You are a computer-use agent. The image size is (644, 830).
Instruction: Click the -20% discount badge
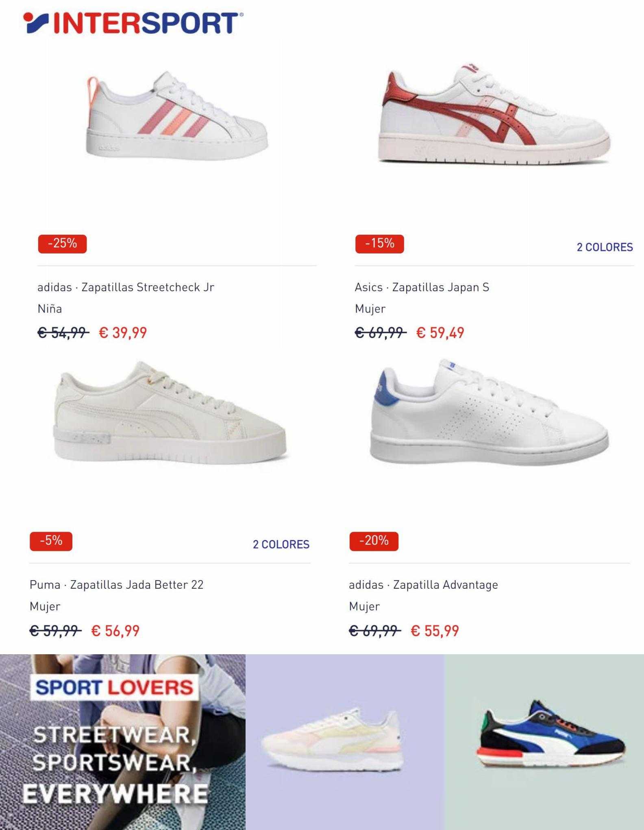click(x=374, y=541)
